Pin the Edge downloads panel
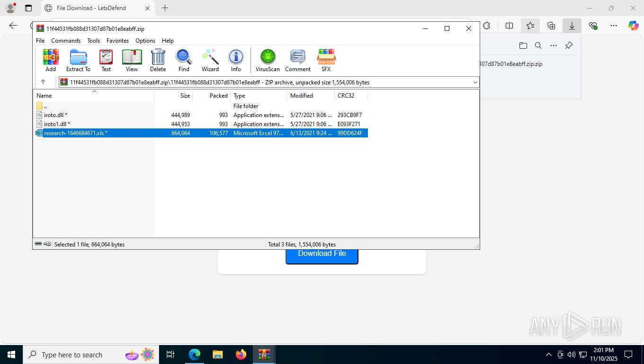 point(569,45)
